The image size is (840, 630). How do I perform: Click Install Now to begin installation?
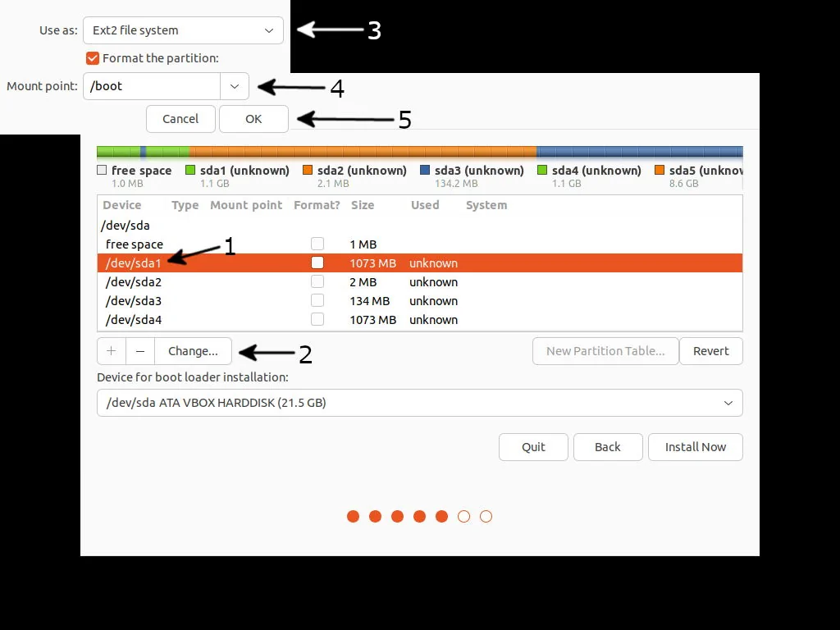tap(695, 447)
